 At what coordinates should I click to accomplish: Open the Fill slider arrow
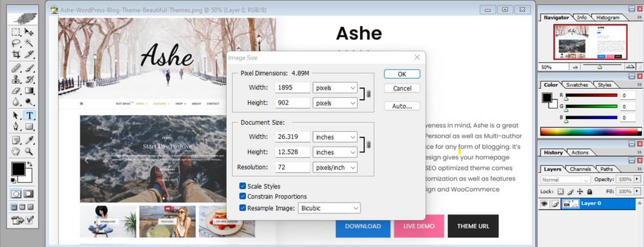click(x=637, y=192)
